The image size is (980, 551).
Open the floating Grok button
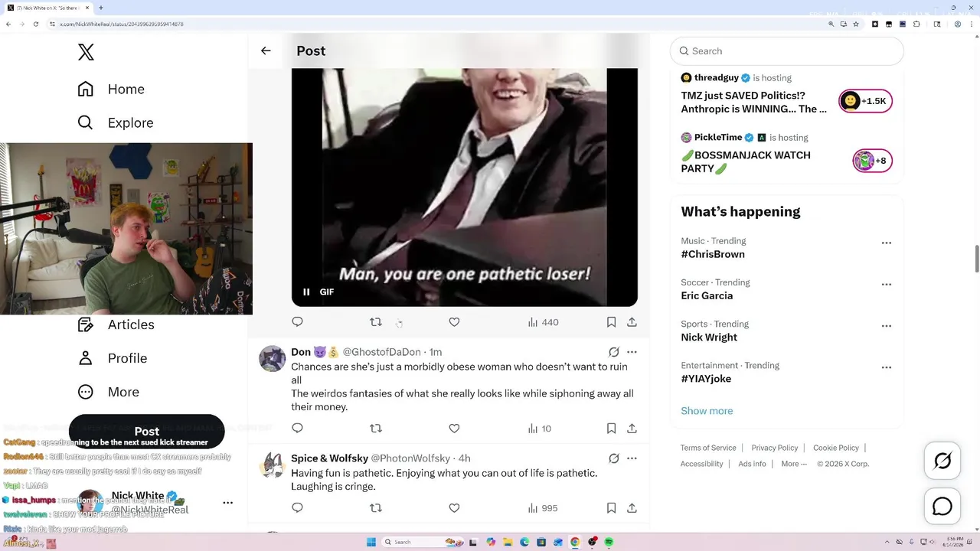tap(942, 461)
